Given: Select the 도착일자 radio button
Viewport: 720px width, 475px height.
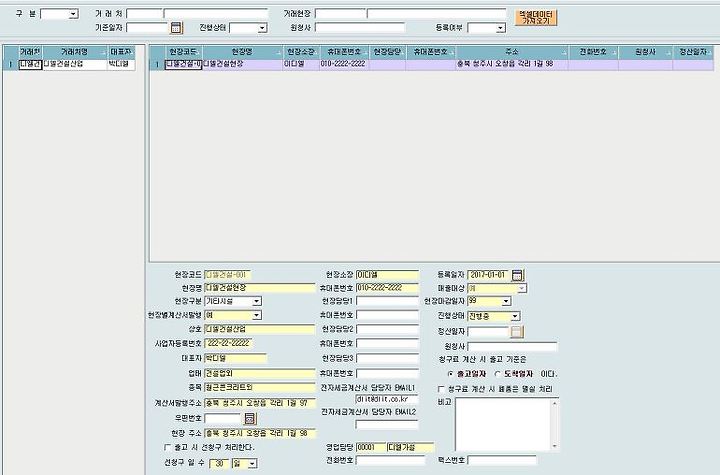Looking at the screenshot, I should click(x=497, y=374).
